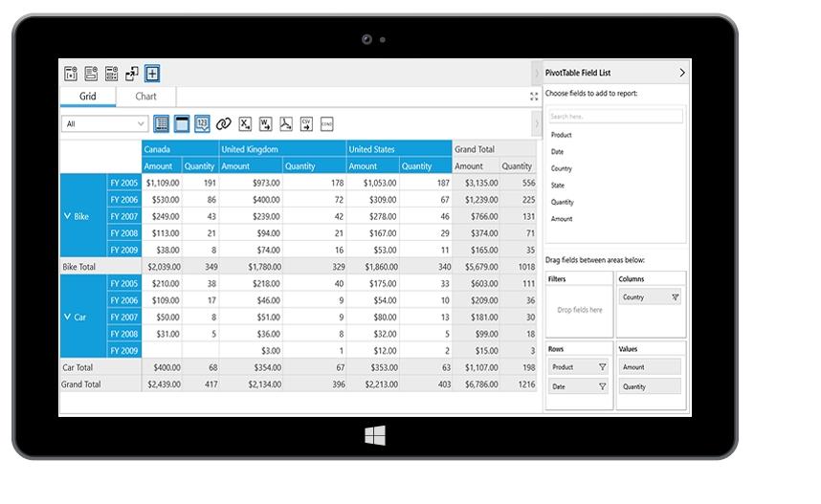Viewport: 821px width, 504px height.
Task: Collapse the Bike row group
Action: [x=67, y=216]
